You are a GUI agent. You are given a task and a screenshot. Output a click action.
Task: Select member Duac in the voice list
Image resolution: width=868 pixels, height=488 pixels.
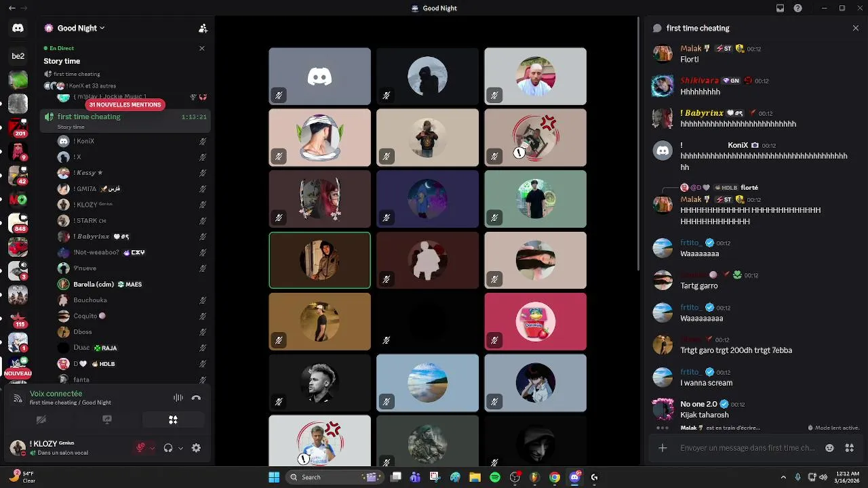click(x=133, y=348)
